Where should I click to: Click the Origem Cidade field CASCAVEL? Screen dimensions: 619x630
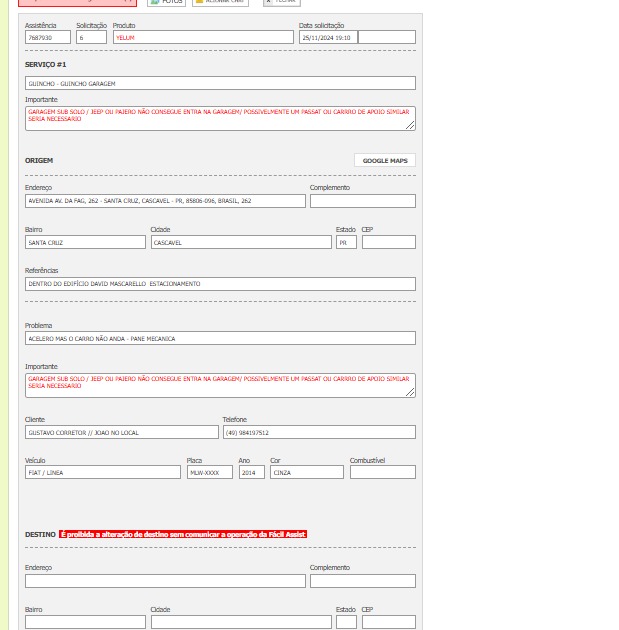click(x=241, y=242)
